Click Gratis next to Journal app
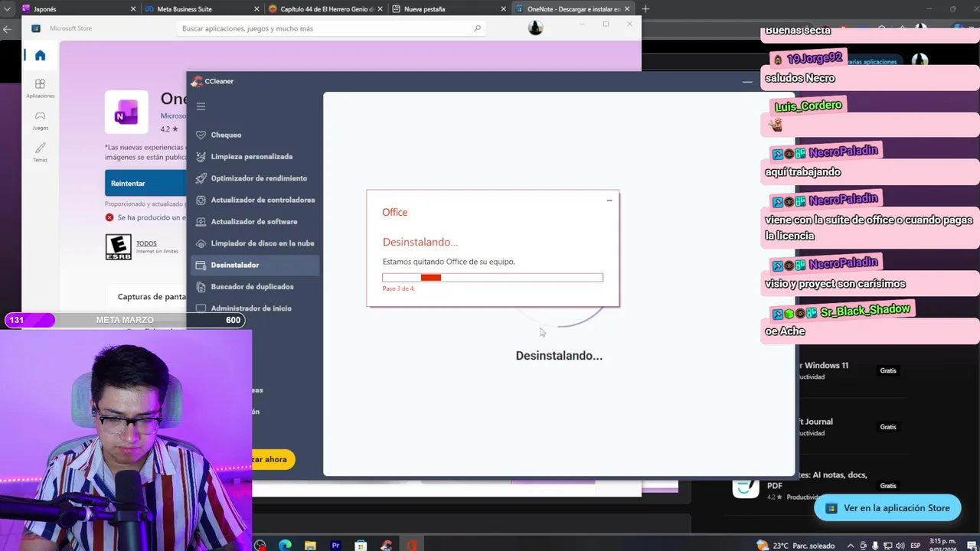This screenshot has width=980, height=551. click(x=888, y=427)
